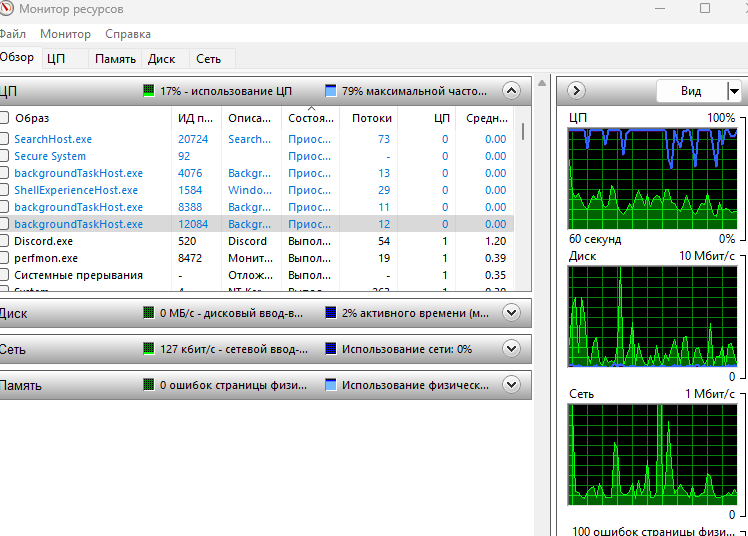
Task: Check the ShellExperienceHost.exe checkbox
Action: [x=4, y=190]
